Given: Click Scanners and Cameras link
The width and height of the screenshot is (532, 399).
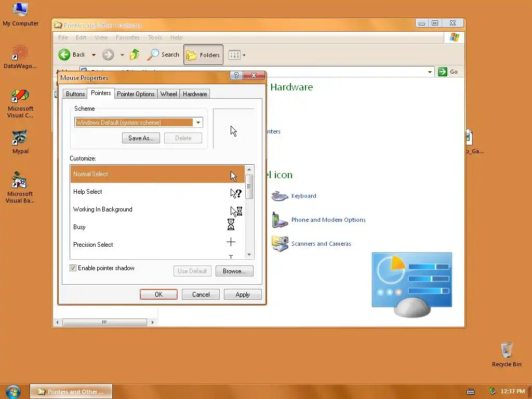Looking at the screenshot, I should click(x=321, y=244).
